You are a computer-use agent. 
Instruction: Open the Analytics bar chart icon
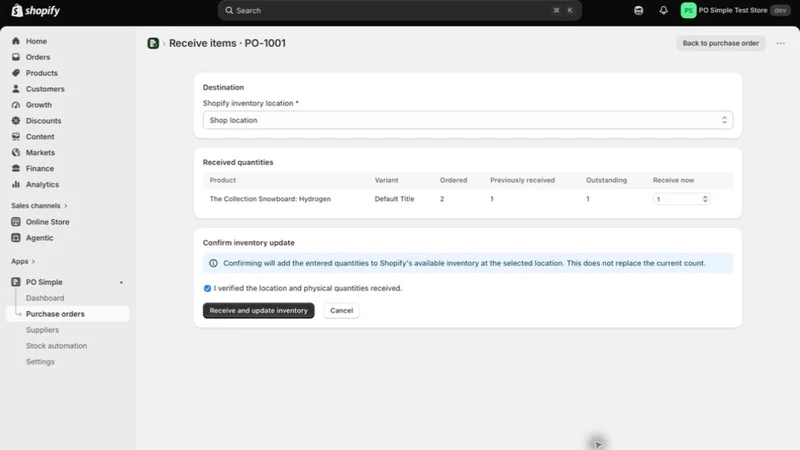coord(16,184)
